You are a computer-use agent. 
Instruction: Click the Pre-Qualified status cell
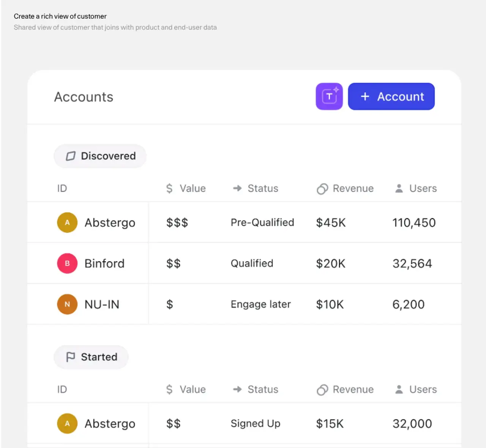pyautogui.click(x=262, y=223)
